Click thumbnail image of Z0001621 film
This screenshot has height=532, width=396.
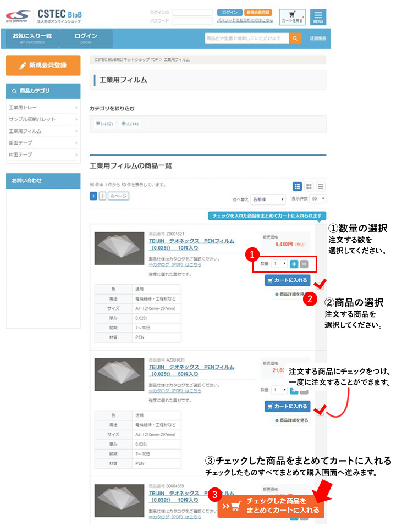click(119, 248)
